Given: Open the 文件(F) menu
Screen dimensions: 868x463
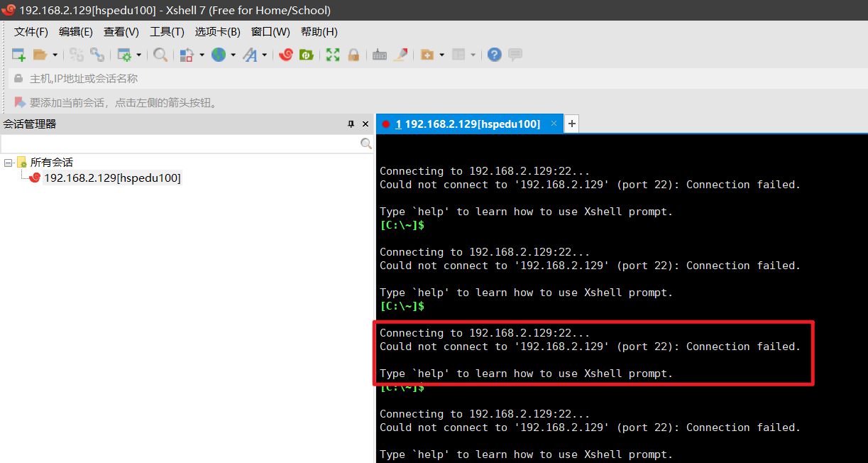Looking at the screenshot, I should (x=31, y=32).
